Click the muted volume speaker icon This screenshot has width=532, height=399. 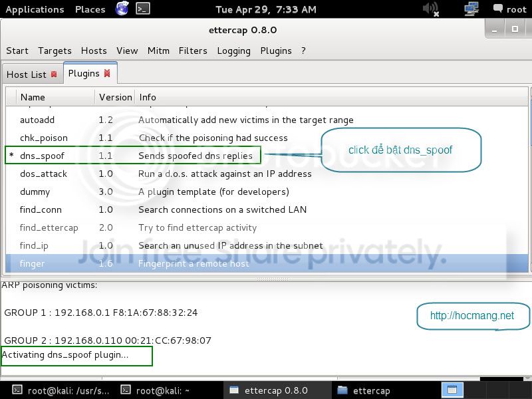tap(431, 9)
